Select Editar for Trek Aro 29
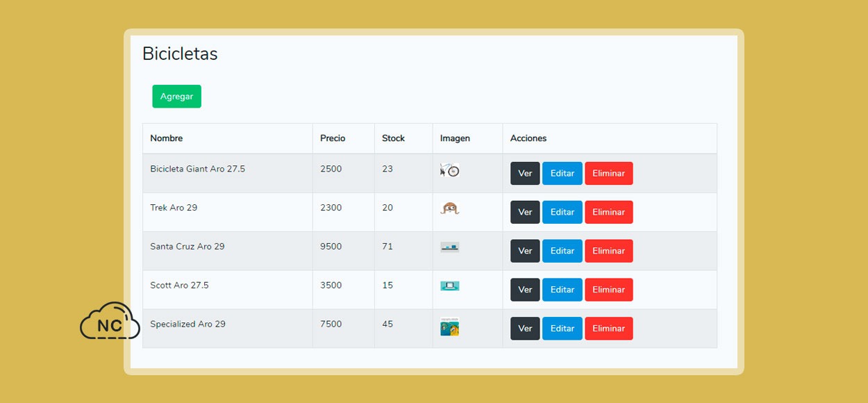 coord(562,213)
